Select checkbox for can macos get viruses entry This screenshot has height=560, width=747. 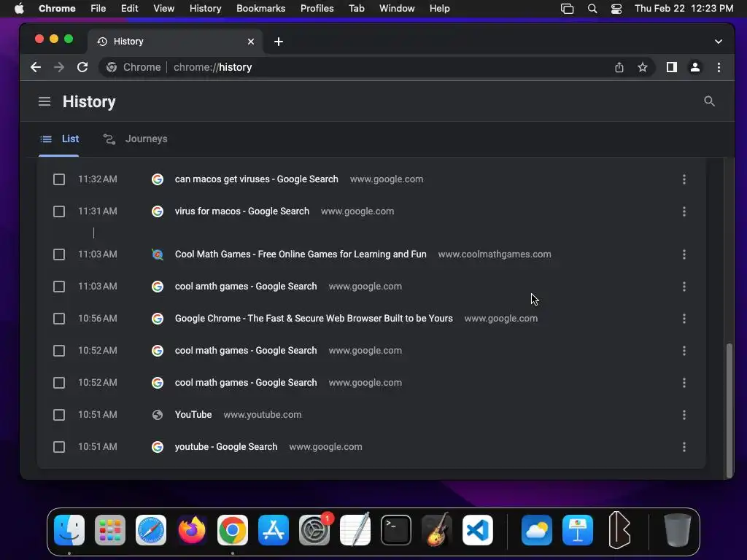click(59, 179)
